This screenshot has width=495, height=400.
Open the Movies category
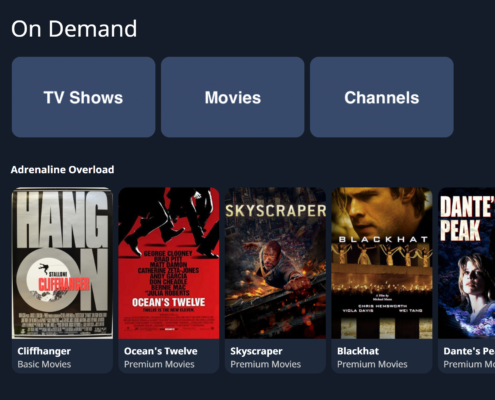(233, 97)
